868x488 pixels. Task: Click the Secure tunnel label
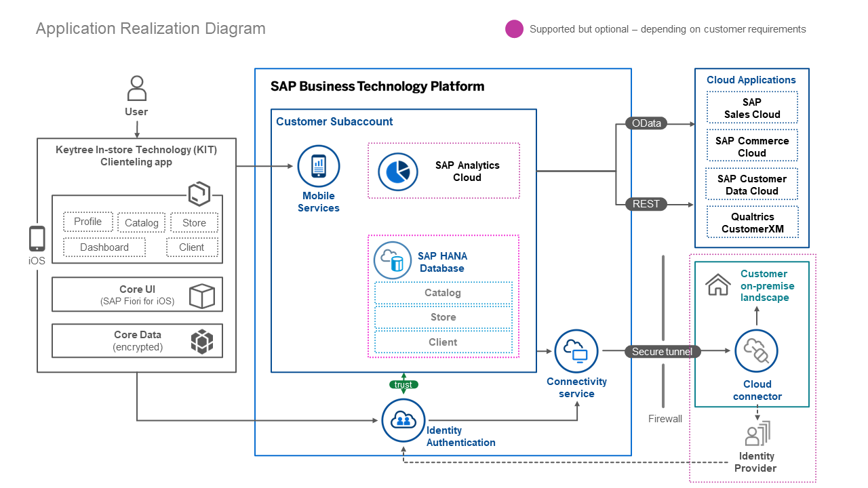(x=663, y=351)
